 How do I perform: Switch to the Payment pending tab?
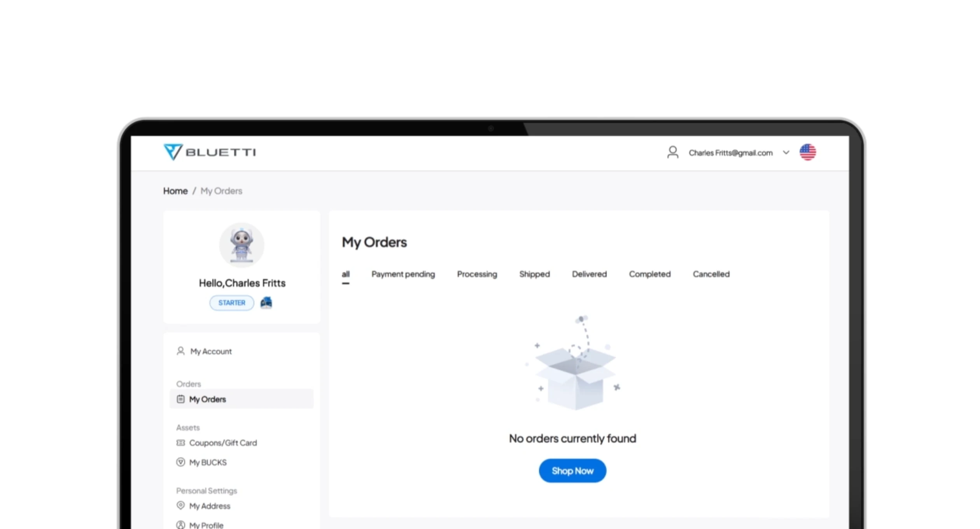(x=403, y=274)
